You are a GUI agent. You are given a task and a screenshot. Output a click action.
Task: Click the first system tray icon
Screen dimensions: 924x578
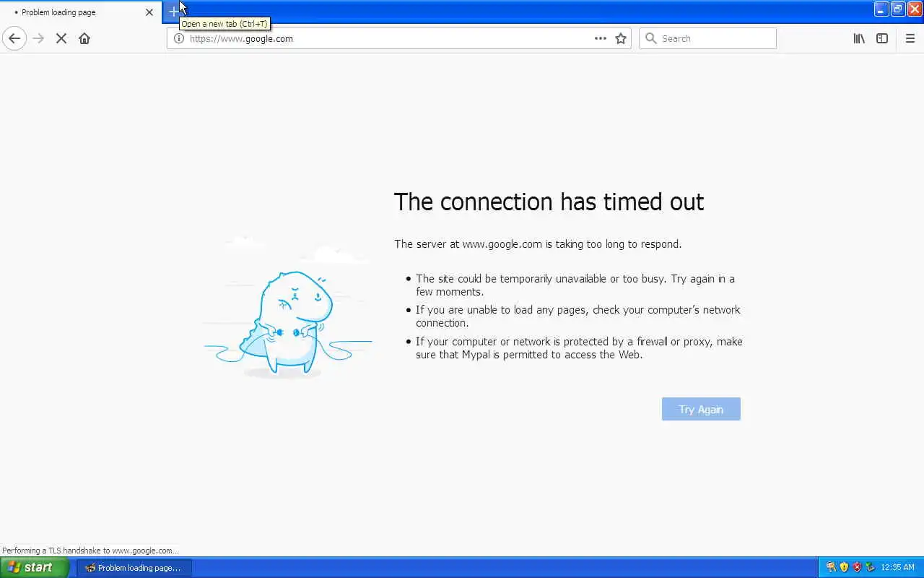[831, 567]
